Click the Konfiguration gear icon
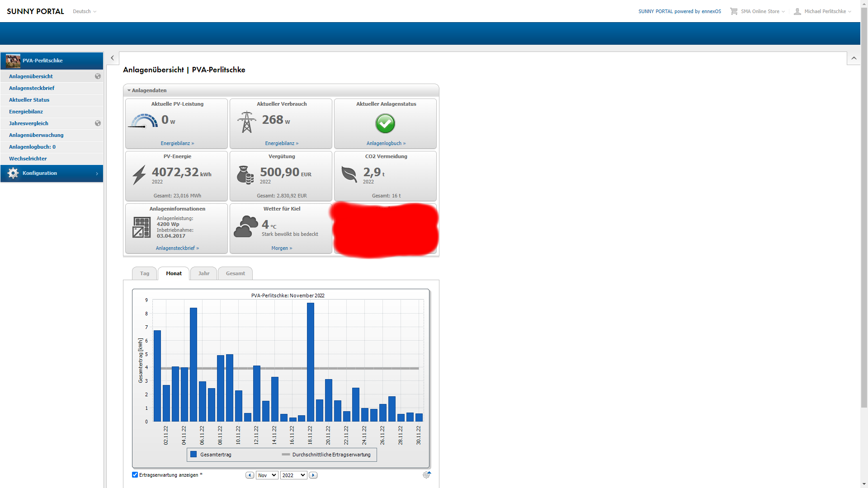This screenshot has height=488, width=868. click(x=13, y=174)
